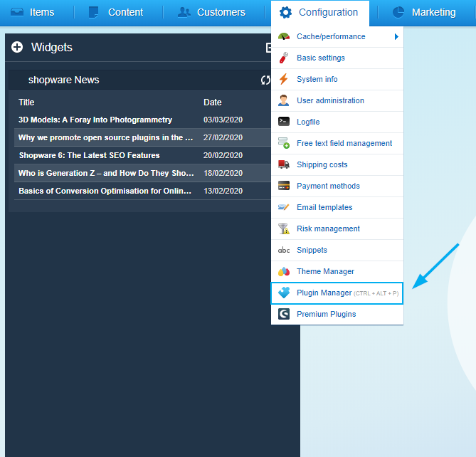Open news 'Why we promote open source plugins'
The width and height of the screenshot is (476, 457).
point(105,137)
